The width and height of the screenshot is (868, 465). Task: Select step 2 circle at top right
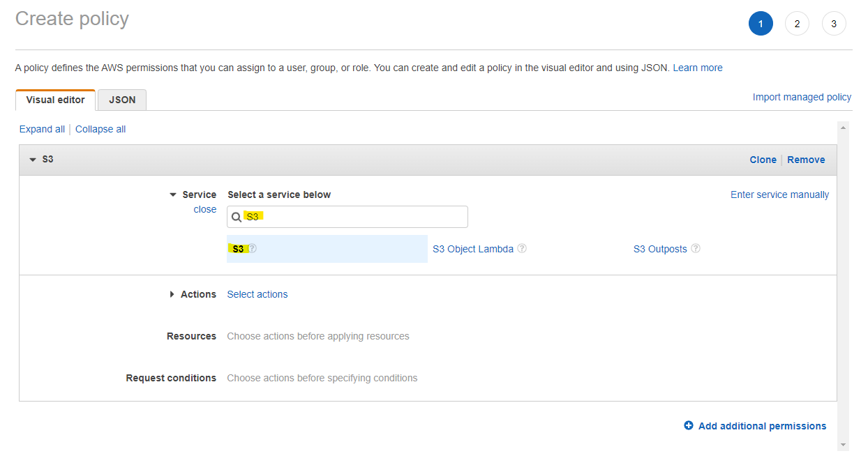pyautogui.click(x=797, y=23)
